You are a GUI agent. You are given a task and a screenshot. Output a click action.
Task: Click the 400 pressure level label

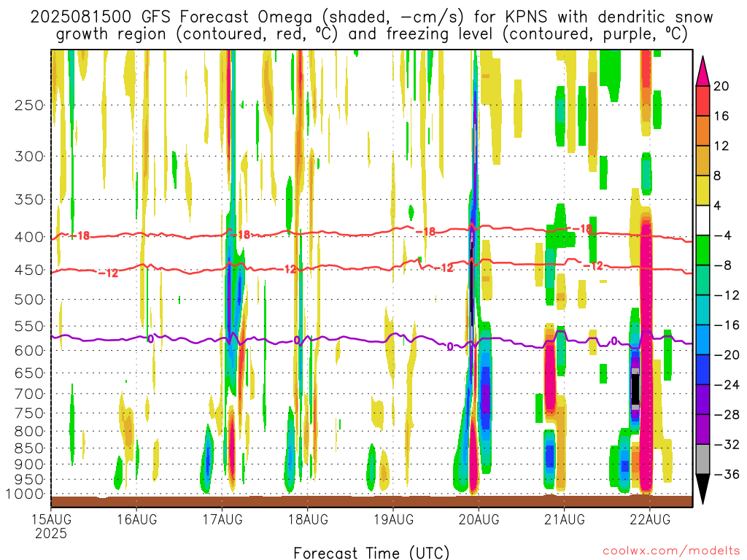pyautogui.click(x=29, y=237)
